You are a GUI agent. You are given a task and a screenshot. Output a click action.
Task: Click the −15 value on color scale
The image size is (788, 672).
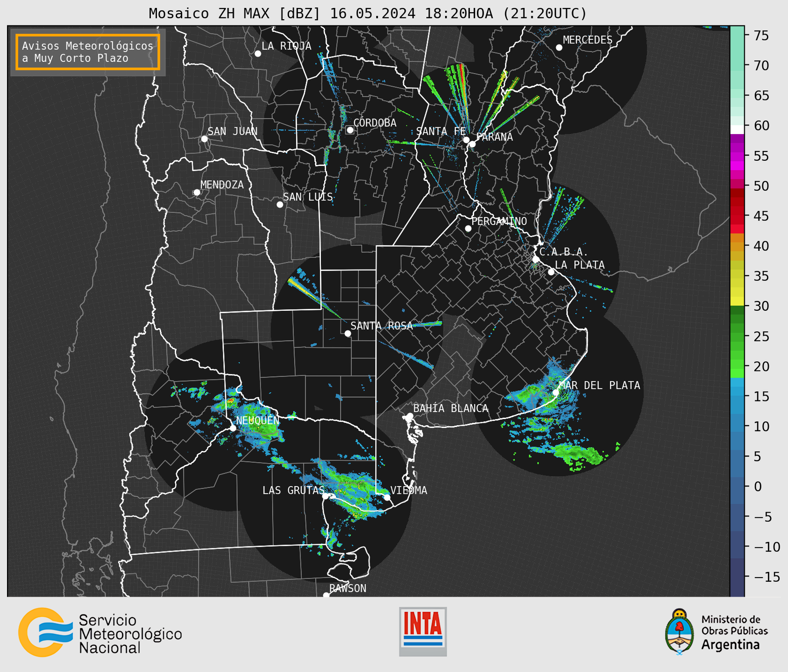(765, 577)
